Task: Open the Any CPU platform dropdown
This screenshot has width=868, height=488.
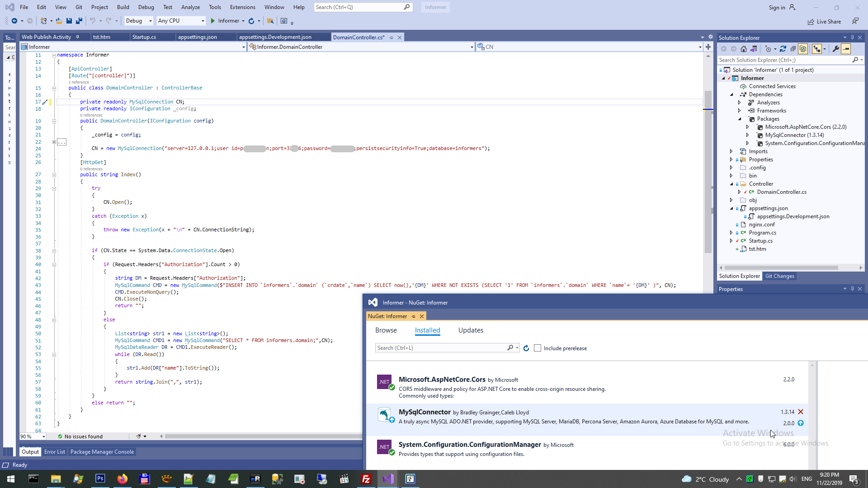Action: coord(181,21)
